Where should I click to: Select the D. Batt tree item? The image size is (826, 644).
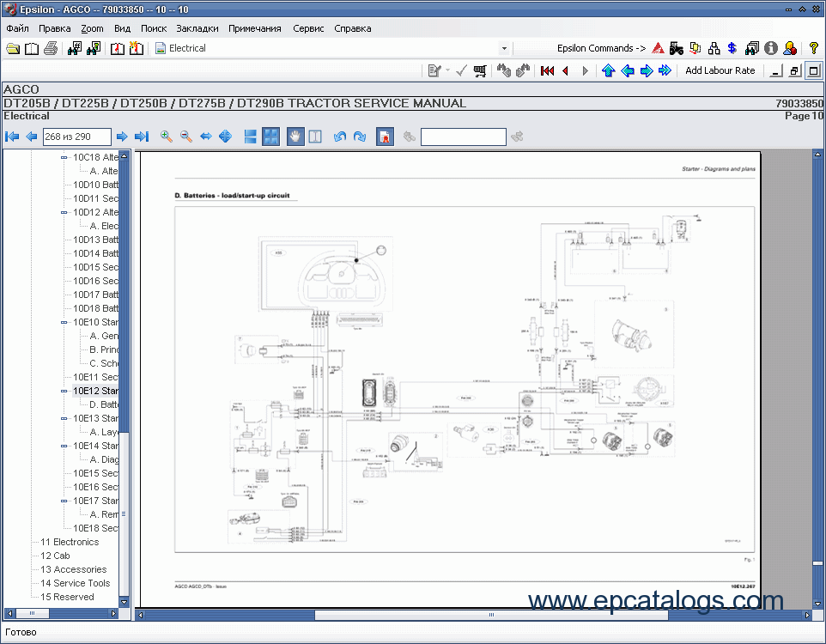(x=104, y=404)
